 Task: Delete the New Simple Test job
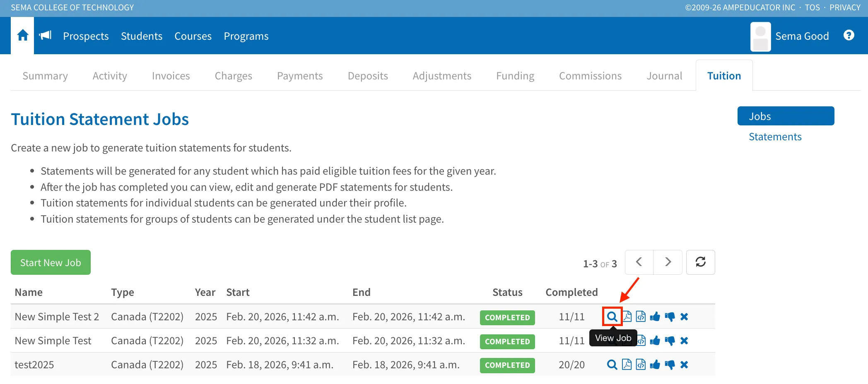pyautogui.click(x=684, y=341)
